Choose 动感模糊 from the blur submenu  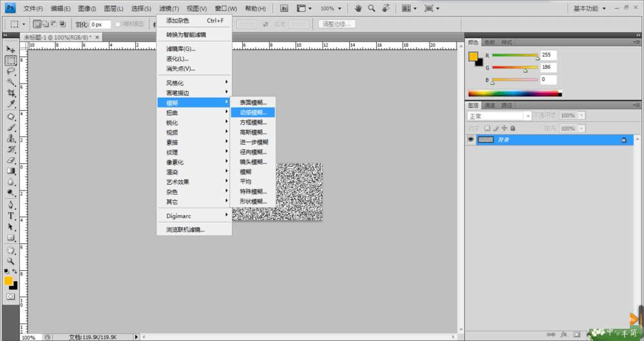pos(253,112)
